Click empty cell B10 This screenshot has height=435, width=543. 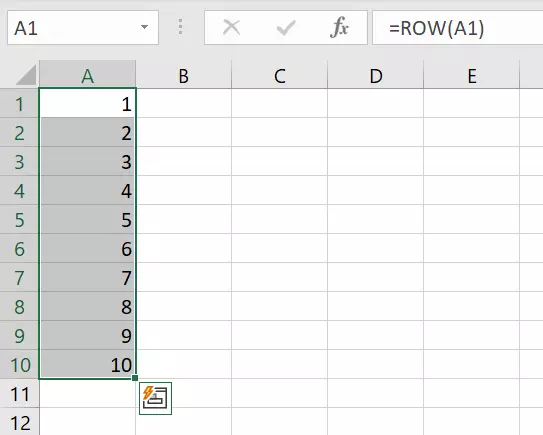pyautogui.click(x=184, y=365)
